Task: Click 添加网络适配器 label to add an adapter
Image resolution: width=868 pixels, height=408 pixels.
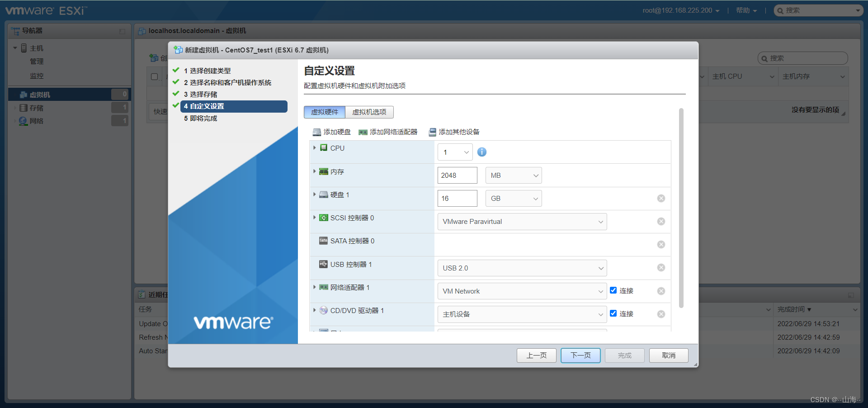Action: pos(394,132)
